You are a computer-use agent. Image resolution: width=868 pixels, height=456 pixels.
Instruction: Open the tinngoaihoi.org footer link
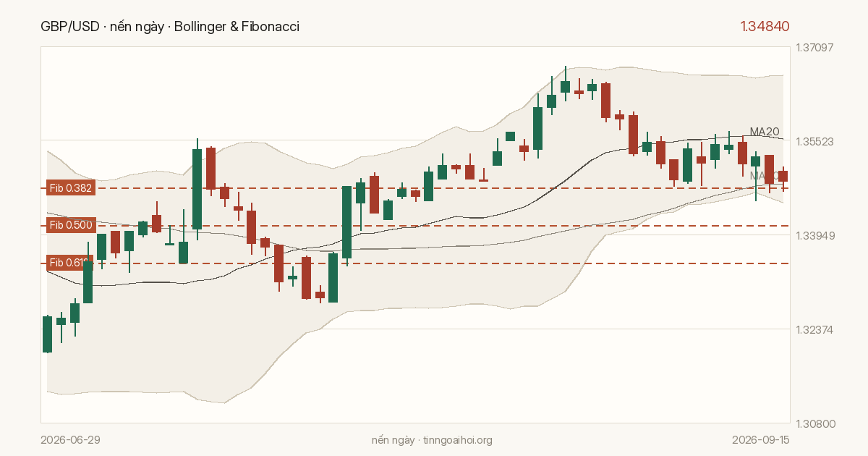coord(458,440)
